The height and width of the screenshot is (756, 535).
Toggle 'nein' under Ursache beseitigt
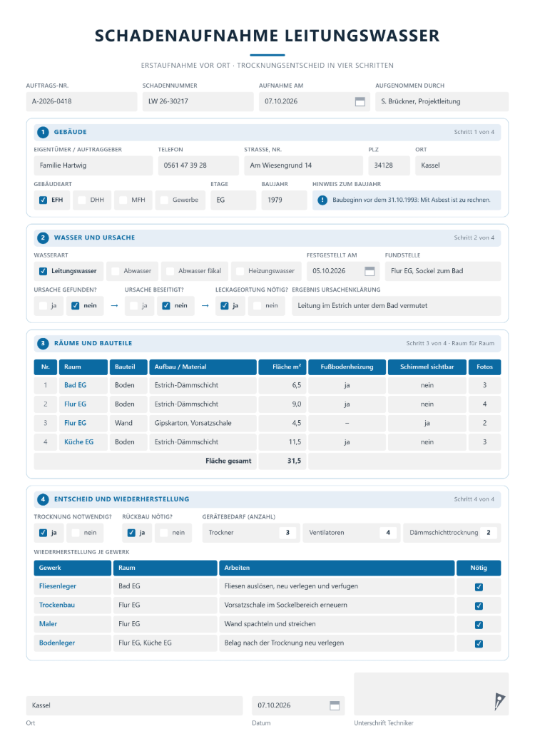(x=166, y=306)
